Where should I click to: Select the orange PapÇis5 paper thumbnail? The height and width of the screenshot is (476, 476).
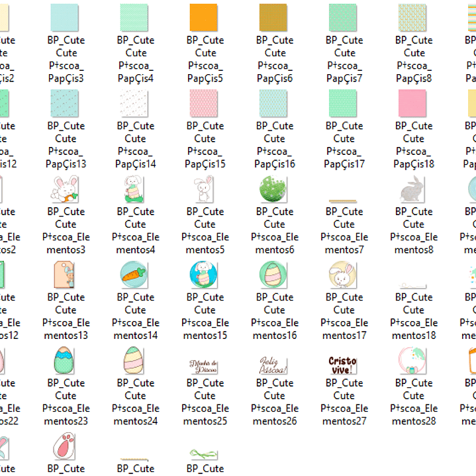click(x=205, y=17)
